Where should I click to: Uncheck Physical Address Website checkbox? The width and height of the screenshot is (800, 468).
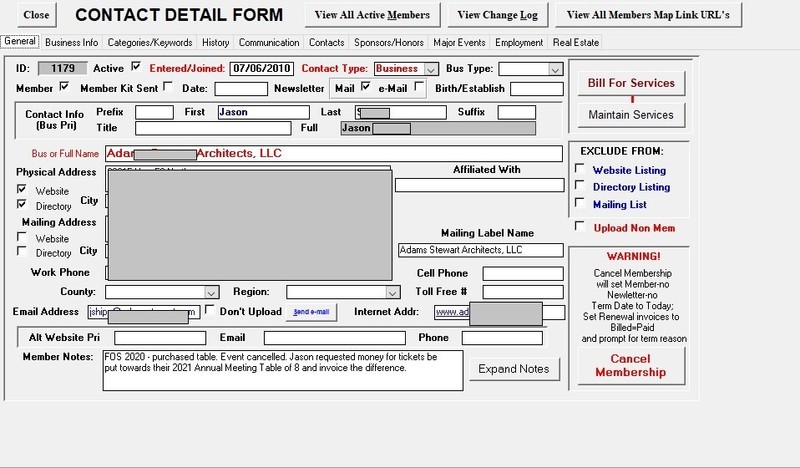click(21, 189)
